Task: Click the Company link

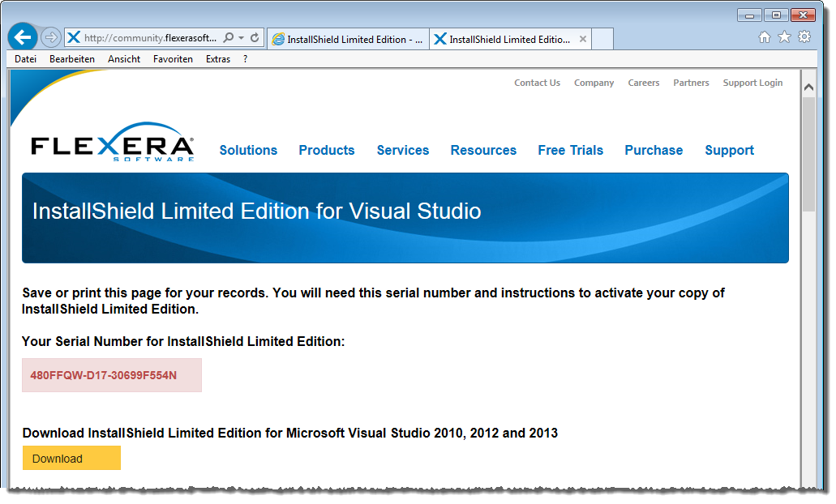Action: (x=594, y=83)
